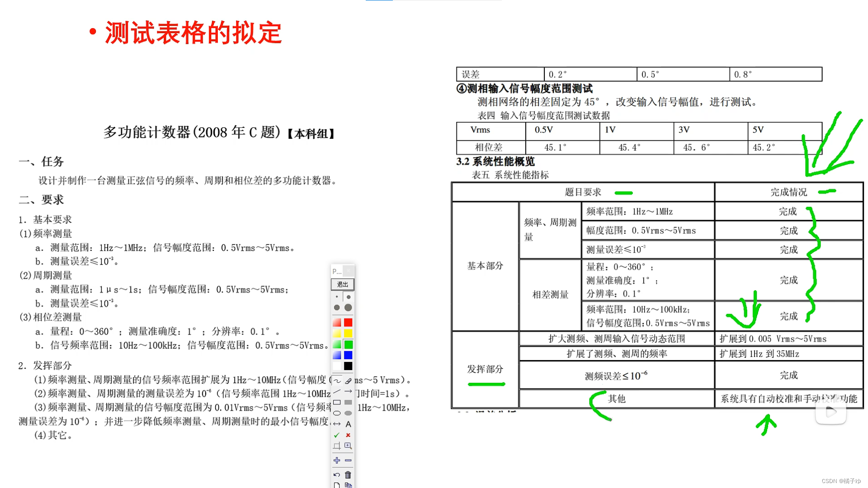This screenshot has width=868, height=488.
Task: Select the filled ellipse tool
Action: pos(348,413)
